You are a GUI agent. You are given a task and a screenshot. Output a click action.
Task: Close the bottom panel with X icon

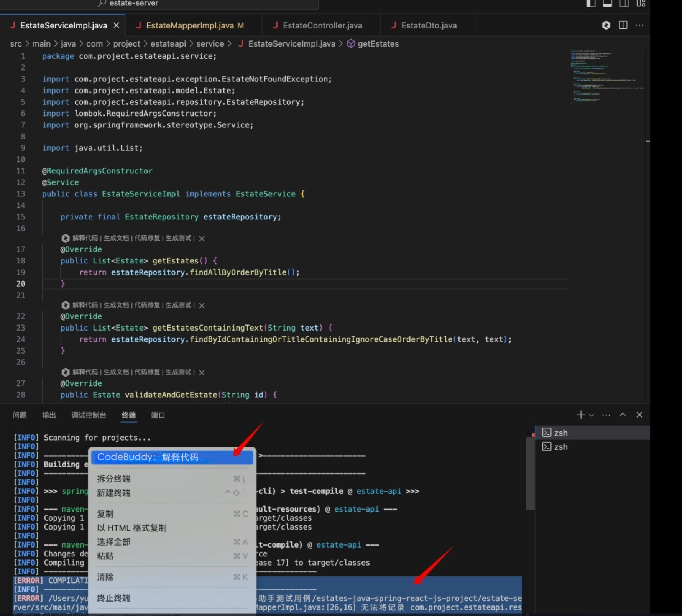(639, 415)
